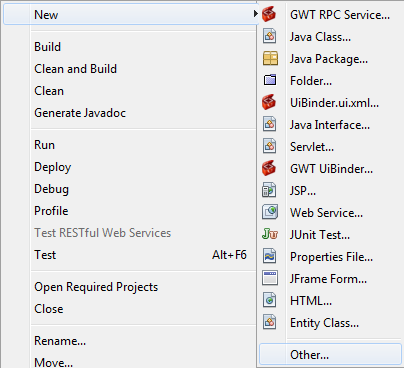Click the JFrame Form window icon
The image size is (404, 368).
tap(270, 279)
